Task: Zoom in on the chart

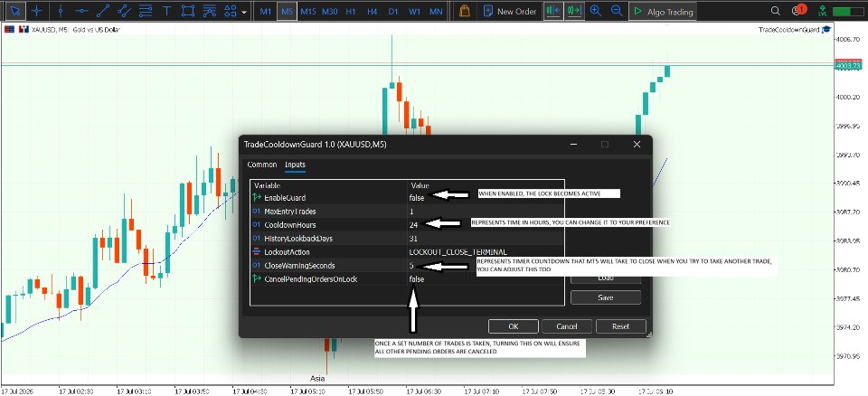Action: (596, 11)
